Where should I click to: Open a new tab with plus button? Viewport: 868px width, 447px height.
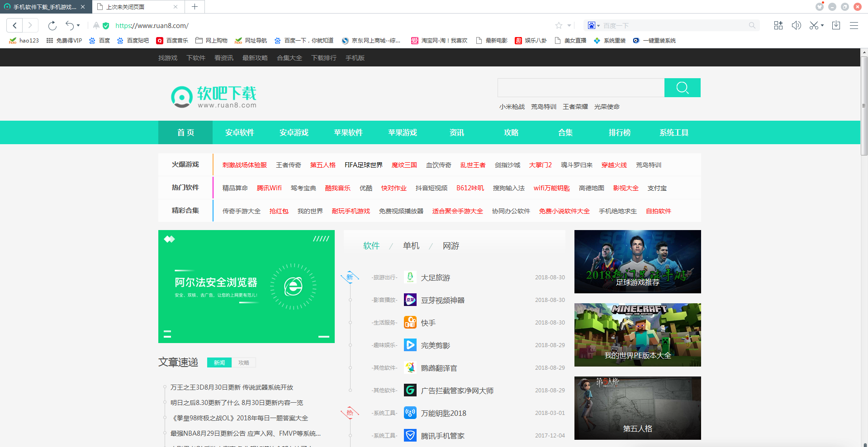194,7
